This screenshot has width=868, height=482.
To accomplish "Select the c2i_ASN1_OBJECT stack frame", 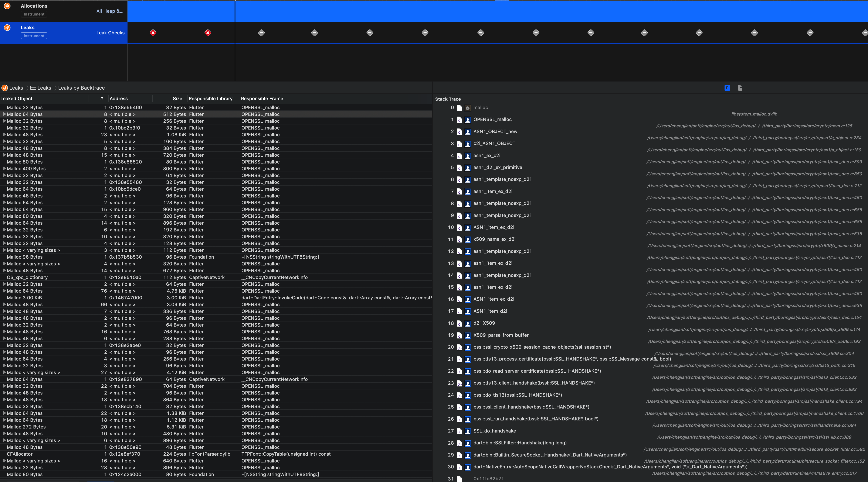I will point(494,143).
